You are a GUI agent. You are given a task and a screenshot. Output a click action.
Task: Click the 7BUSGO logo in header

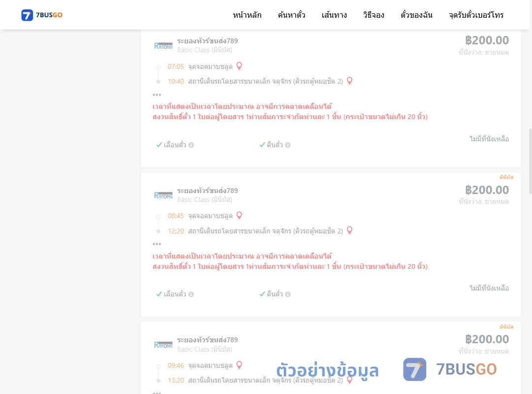(42, 15)
